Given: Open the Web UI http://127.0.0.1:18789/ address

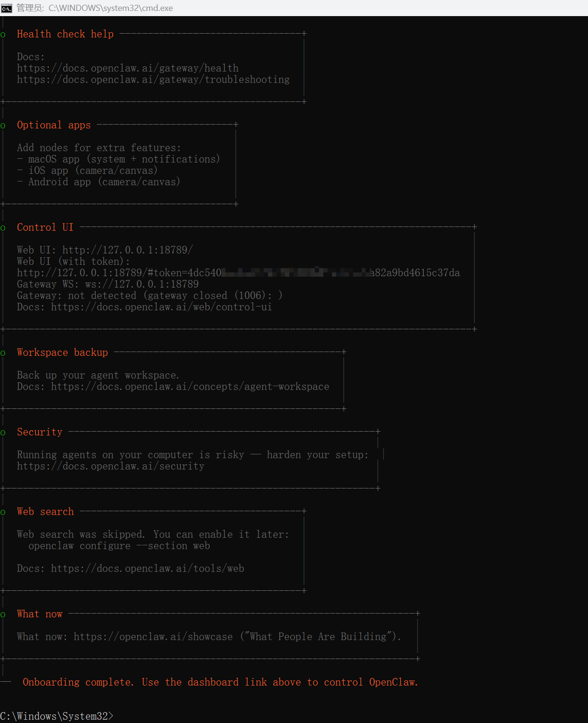Looking at the screenshot, I should pyautogui.click(x=128, y=250).
